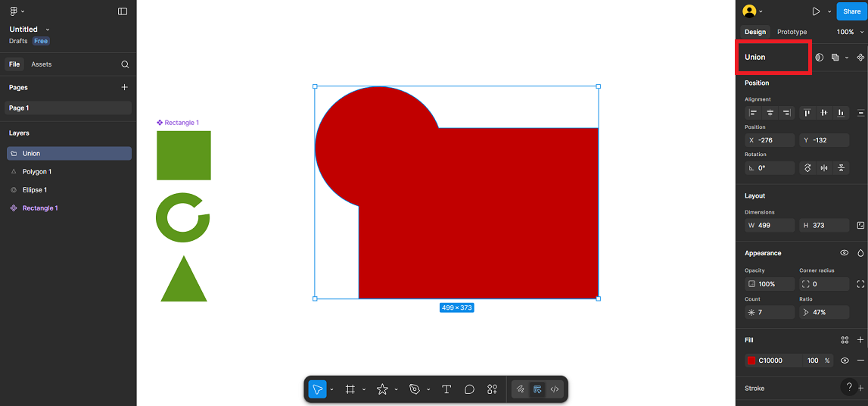Select the Comment tool in toolbar
Image resolution: width=868 pixels, height=406 pixels.
469,389
